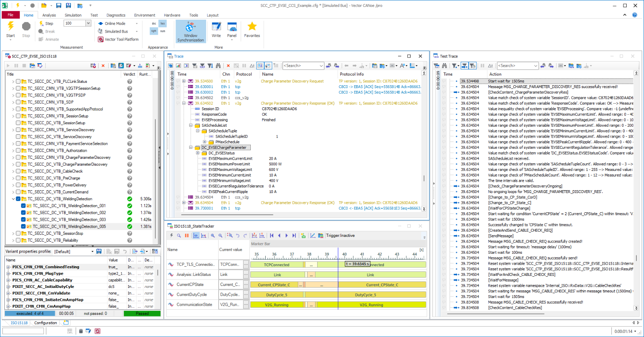Activate Window Synchronization
Viewport: 644px width, 337px height.
[x=190, y=31]
